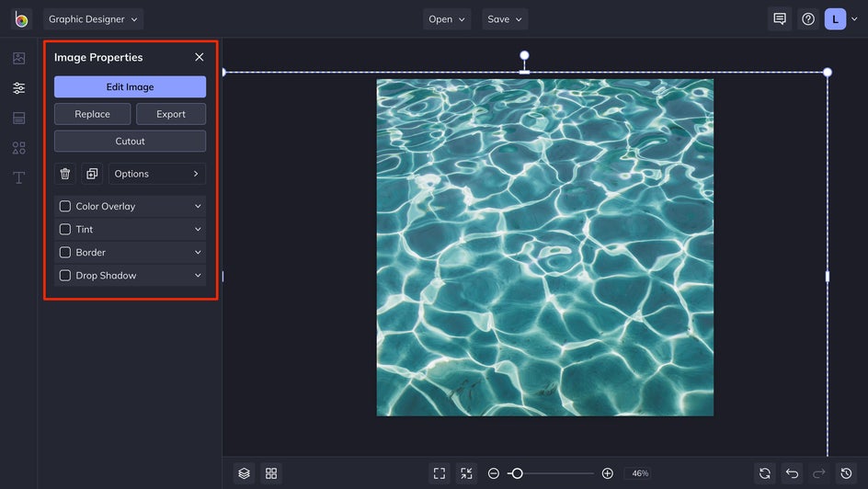Screen dimensions: 868x489
Task: Enable the Drop Shadow checkbox
Action: [65, 276]
